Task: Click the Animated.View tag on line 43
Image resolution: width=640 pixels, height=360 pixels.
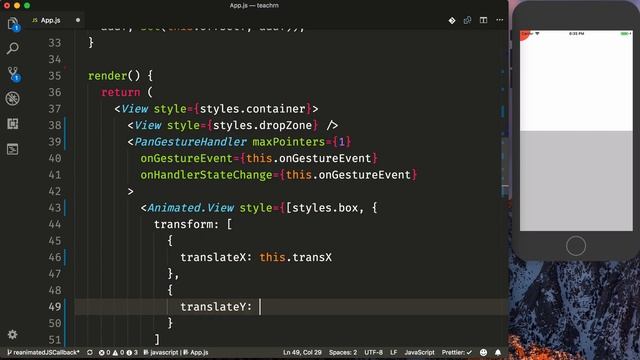Action: pyautogui.click(x=191, y=208)
